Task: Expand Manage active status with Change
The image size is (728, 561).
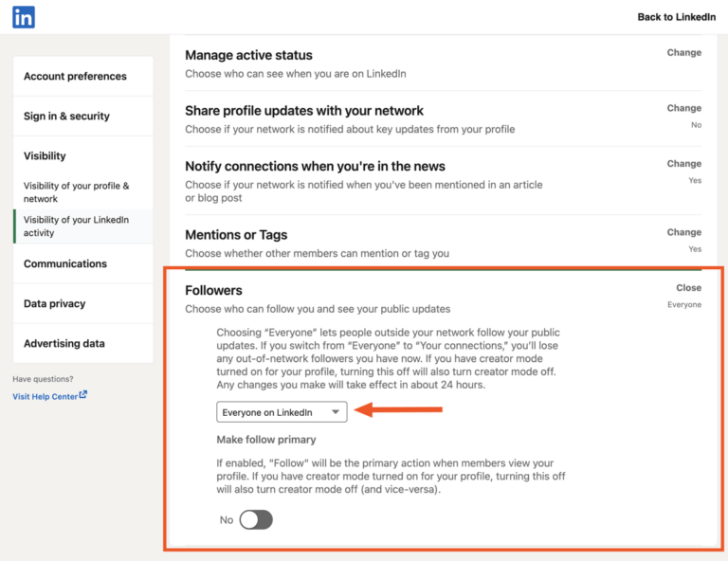Action: [683, 53]
